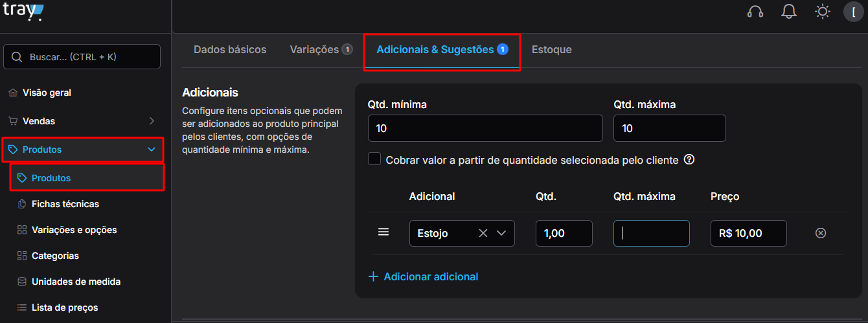Open the Variações tab
Screen dimensions: 868x323
(321, 49)
